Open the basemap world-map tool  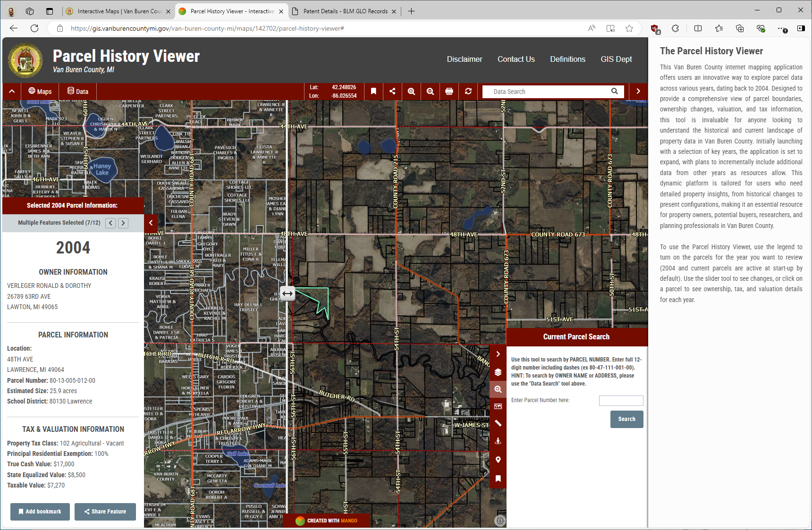[x=498, y=406]
